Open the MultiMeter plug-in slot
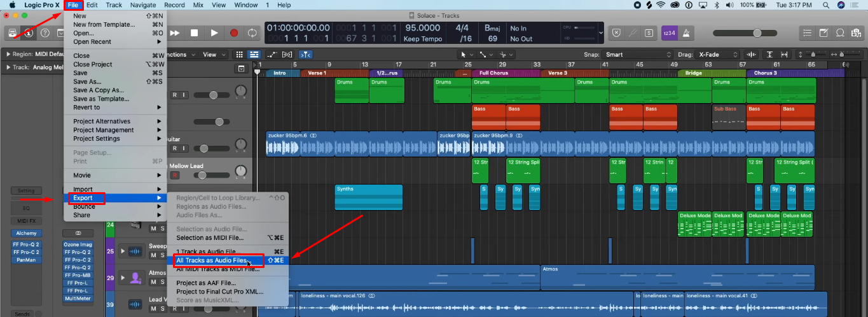The image size is (868, 317). 78,298
